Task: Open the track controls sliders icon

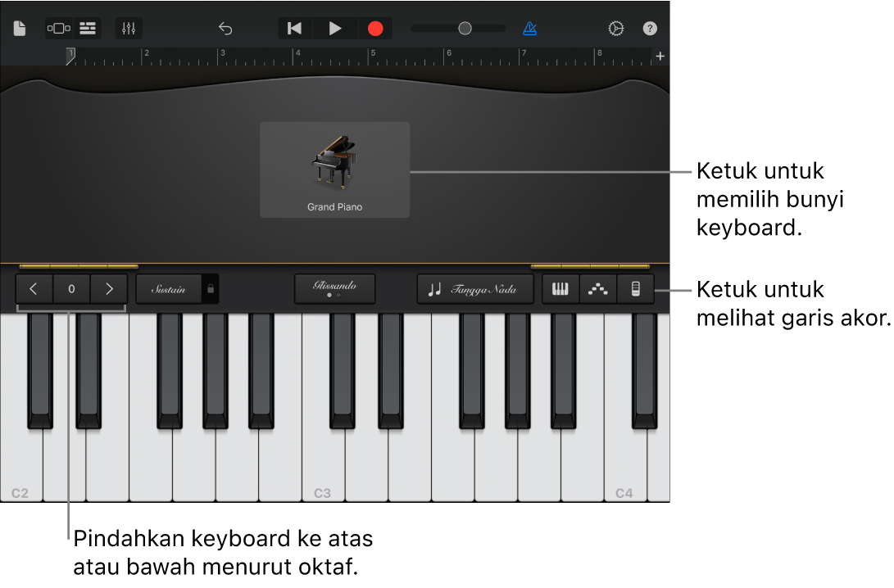Action: point(128,28)
